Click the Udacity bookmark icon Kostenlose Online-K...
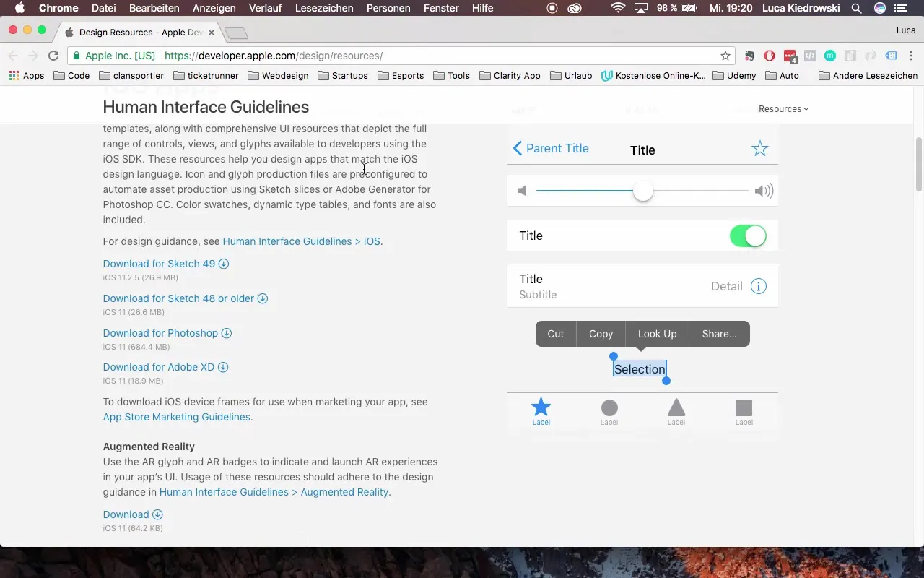 point(607,75)
